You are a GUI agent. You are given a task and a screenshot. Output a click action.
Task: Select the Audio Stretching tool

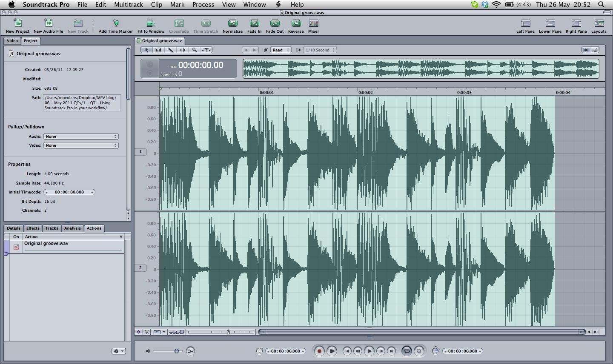pyautogui.click(x=182, y=50)
